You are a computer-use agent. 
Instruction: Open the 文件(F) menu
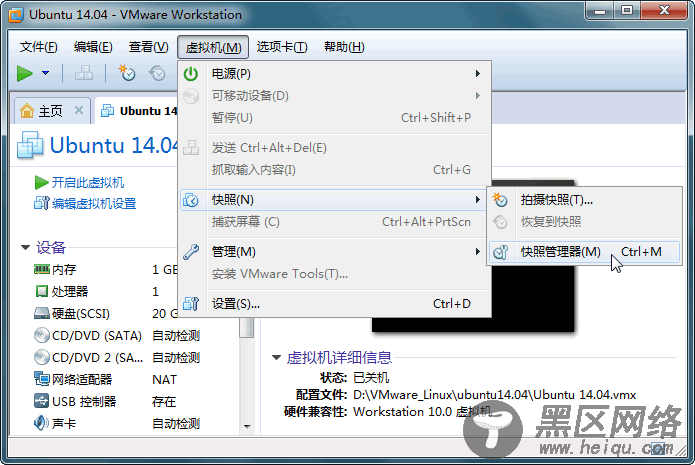[39, 47]
